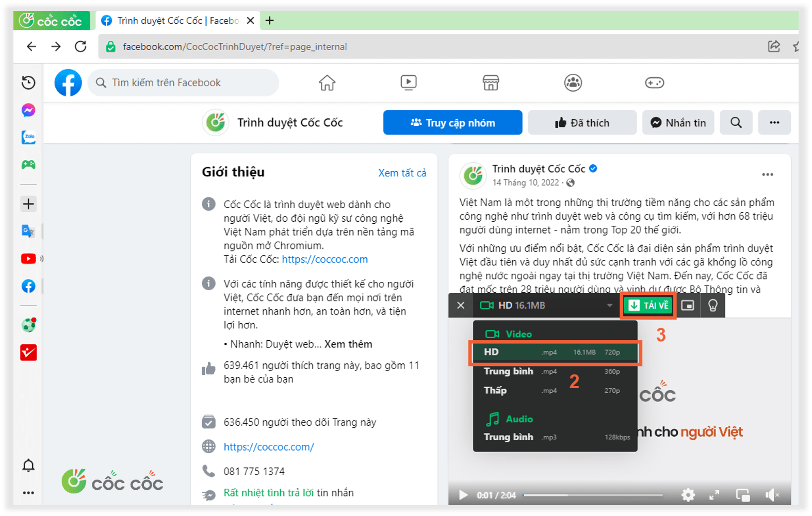
Task: Select Trung bình 360p mp4 option
Action: pyautogui.click(x=555, y=372)
